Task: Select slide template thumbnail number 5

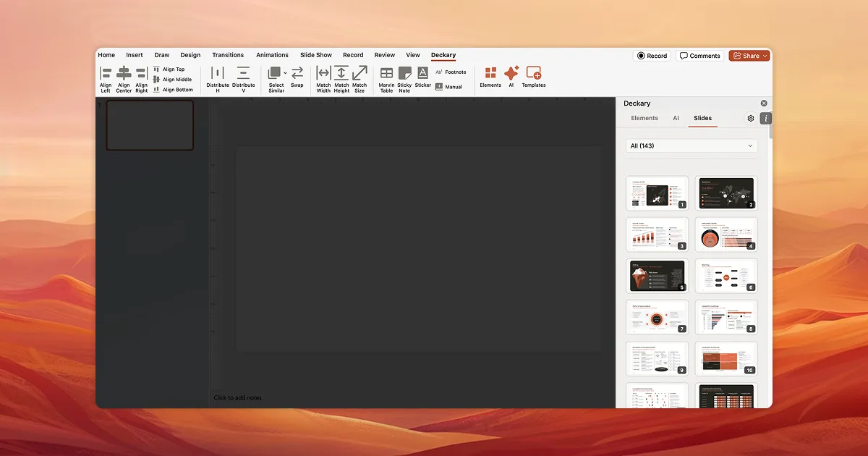Action: pos(657,276)
